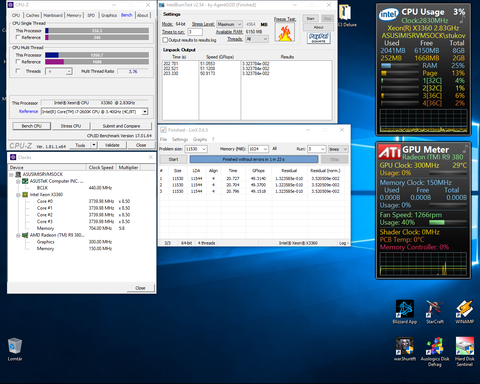The width and height of the screenshot is (480, 384).
Task: Click the Intel logo in CPU Usage gadget
Action: tap(389, 14)
